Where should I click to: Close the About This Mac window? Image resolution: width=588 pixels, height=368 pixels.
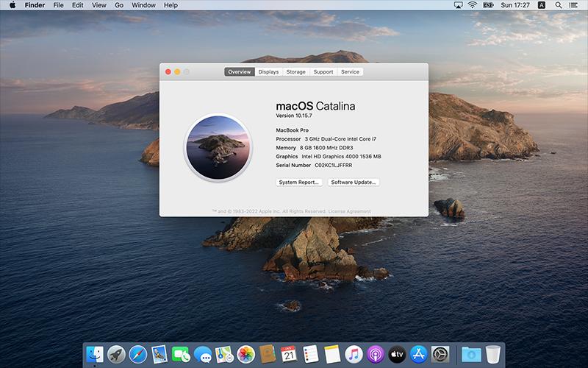pyautogui.click(x=168, y=71)
